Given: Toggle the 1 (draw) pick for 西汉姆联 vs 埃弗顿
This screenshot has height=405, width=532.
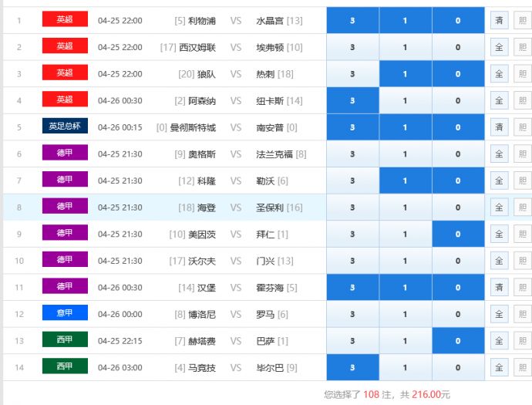Looking at the screenshot, I should (x=405, y=47).
